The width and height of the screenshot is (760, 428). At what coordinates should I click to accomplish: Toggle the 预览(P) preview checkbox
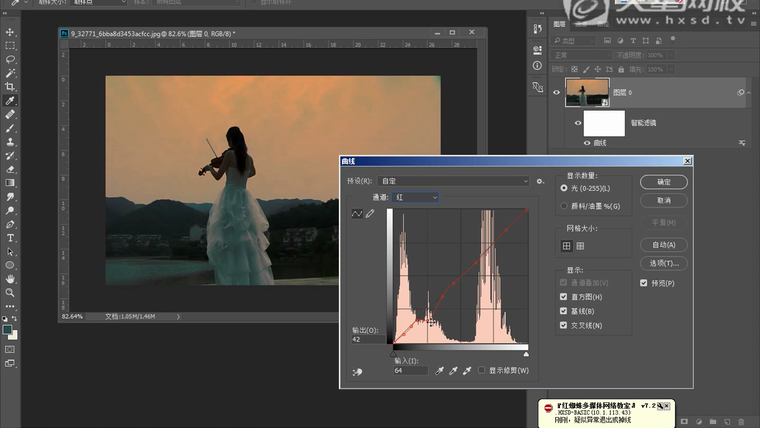[644, 283]
